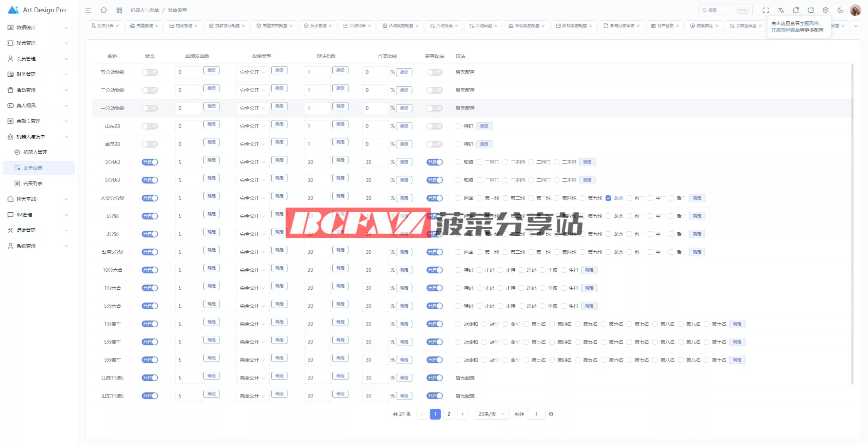The width and height of the screenshot is (868, 445).
Task: Click the 主题风格 link in tooltip
Action: 809,23
